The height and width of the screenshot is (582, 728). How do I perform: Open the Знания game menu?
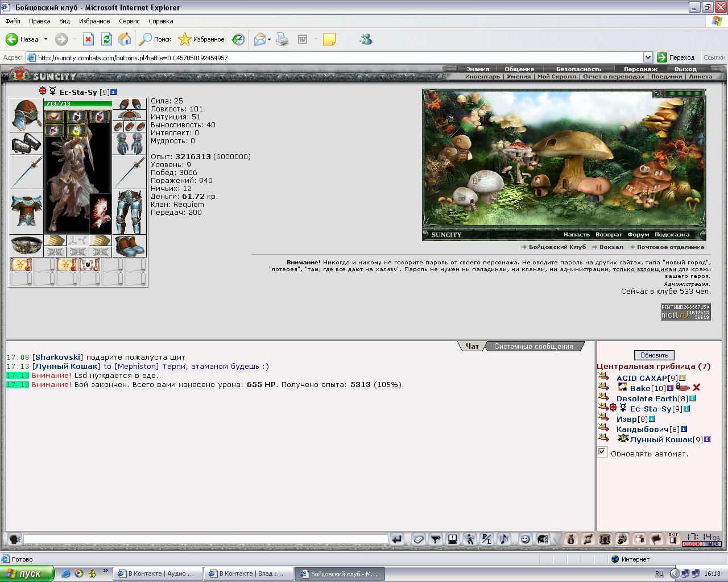pos(478,69)
